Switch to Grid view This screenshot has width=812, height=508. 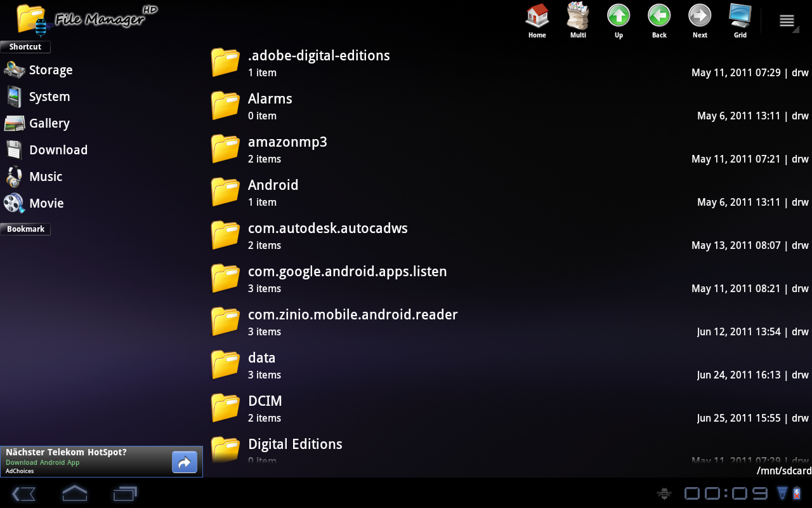pyautogui.click(x=740, y=21)
